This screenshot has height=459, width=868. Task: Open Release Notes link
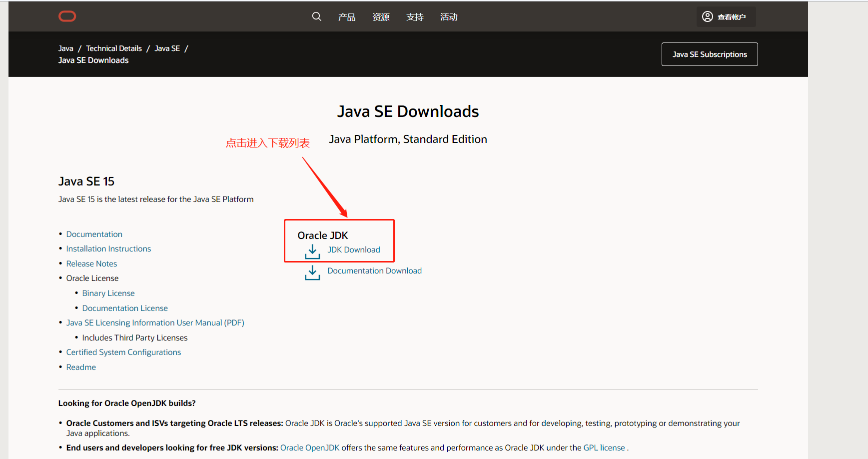click(x=91, y=263)
